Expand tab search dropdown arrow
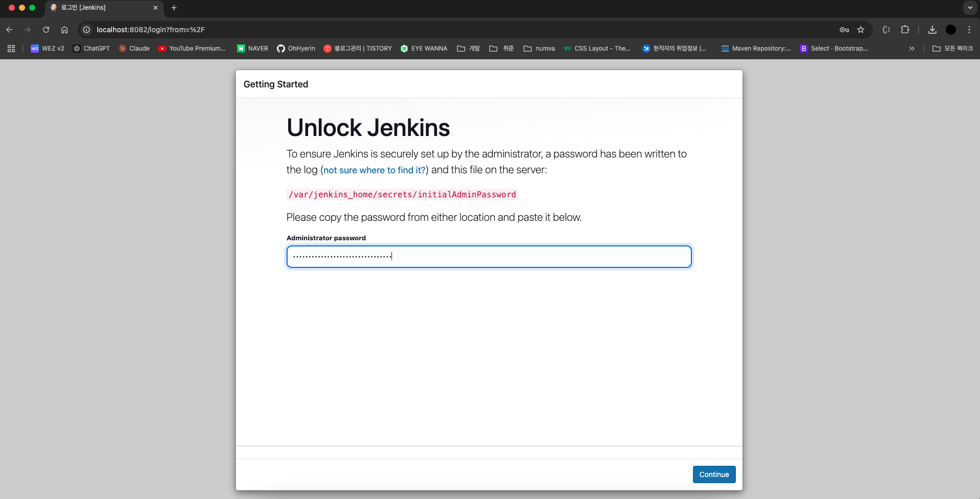 [x=970, y=8]
